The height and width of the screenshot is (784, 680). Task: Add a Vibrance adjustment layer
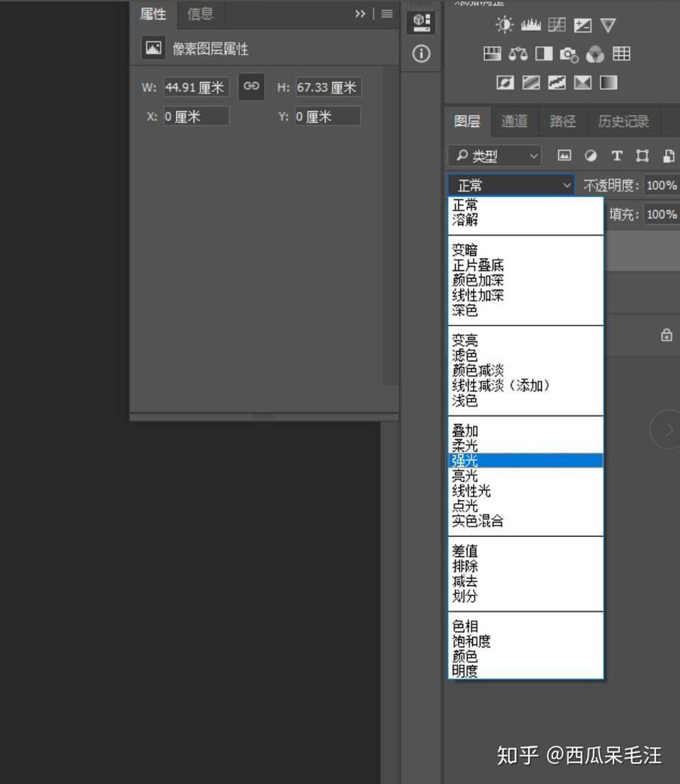(608, 25)
